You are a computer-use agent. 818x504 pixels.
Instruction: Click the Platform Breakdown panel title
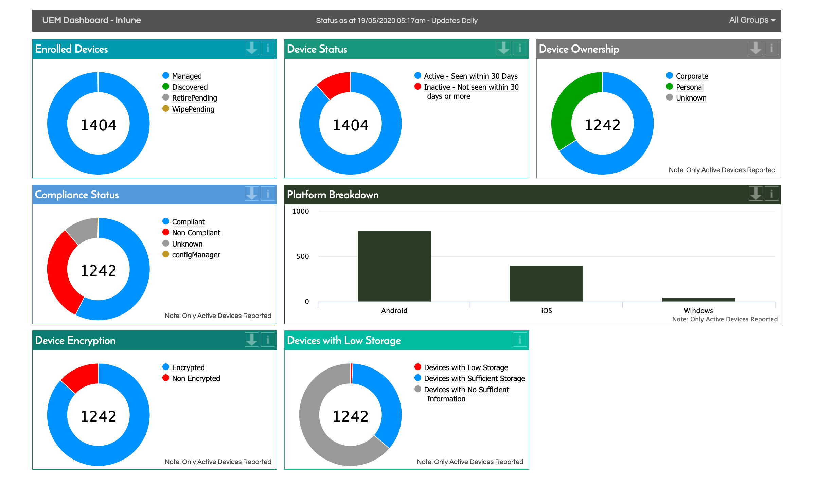click(333, 195)
